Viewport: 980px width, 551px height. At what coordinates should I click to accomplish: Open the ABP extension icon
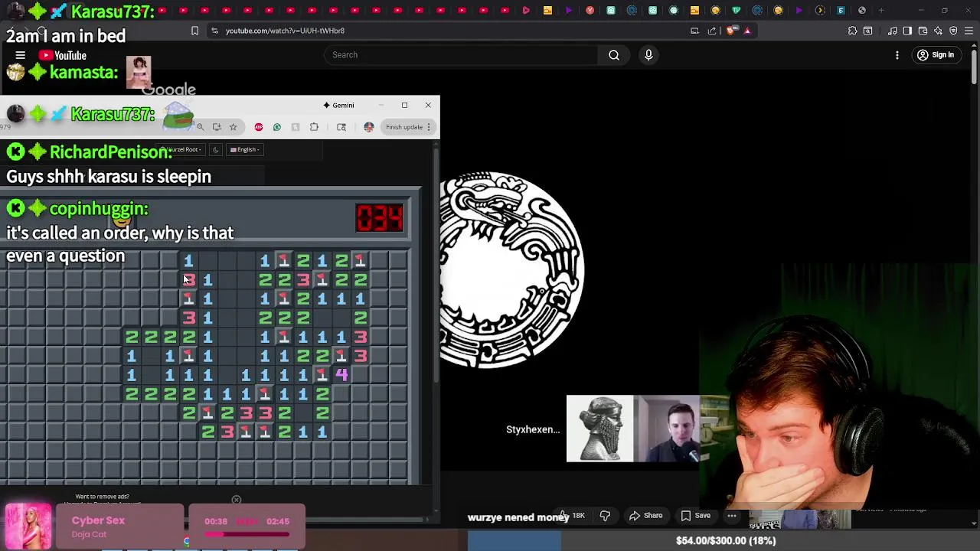259,127
